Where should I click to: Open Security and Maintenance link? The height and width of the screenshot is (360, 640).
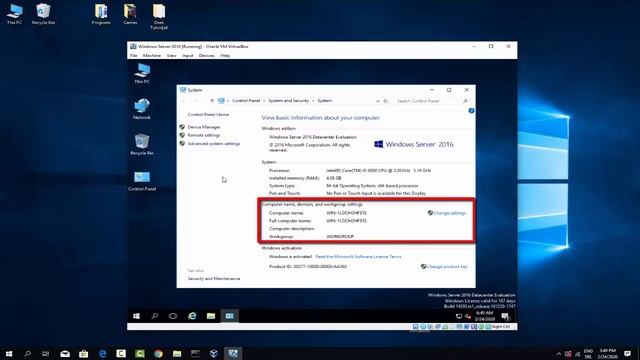coord(213,278)
